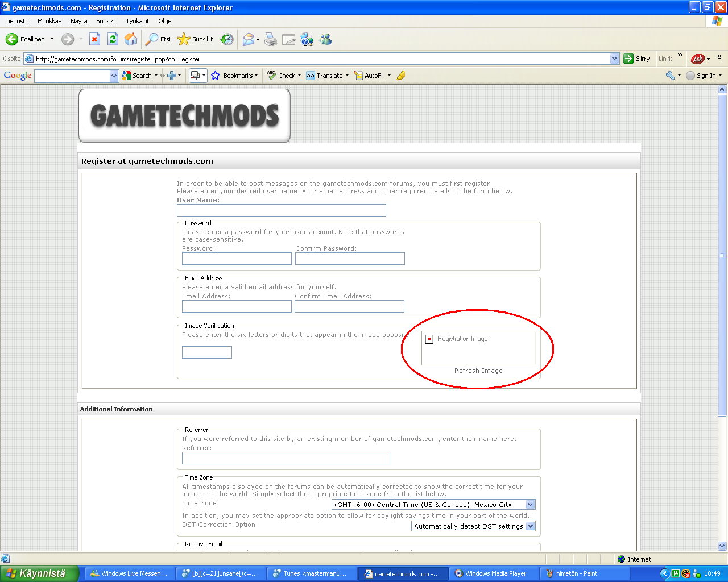This screenshot has width=728, height=582.
Task: Click the Confirm Email Address field
Action: coord(349,306)
